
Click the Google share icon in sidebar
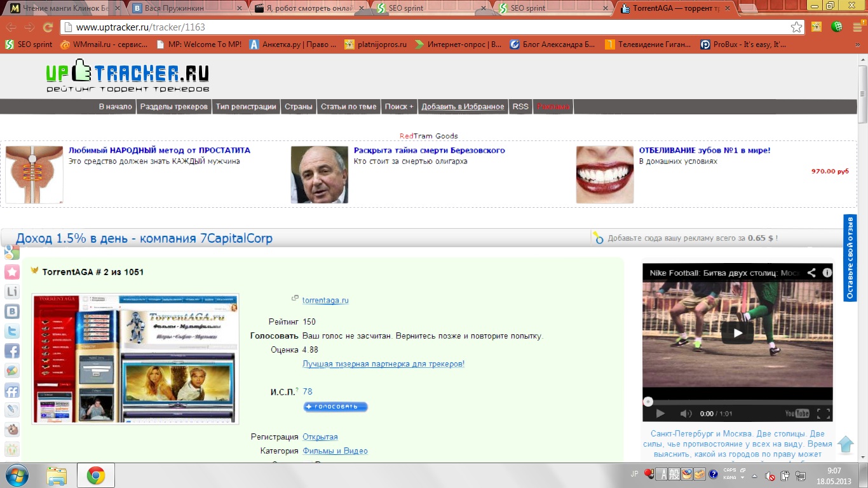point(12,252)
